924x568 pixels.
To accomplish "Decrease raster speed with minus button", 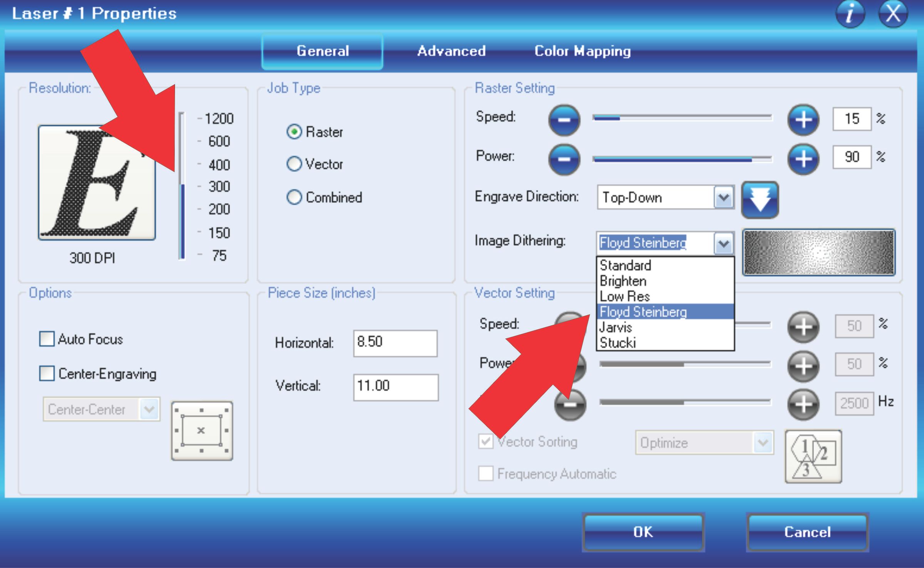I will click(564, 120).
